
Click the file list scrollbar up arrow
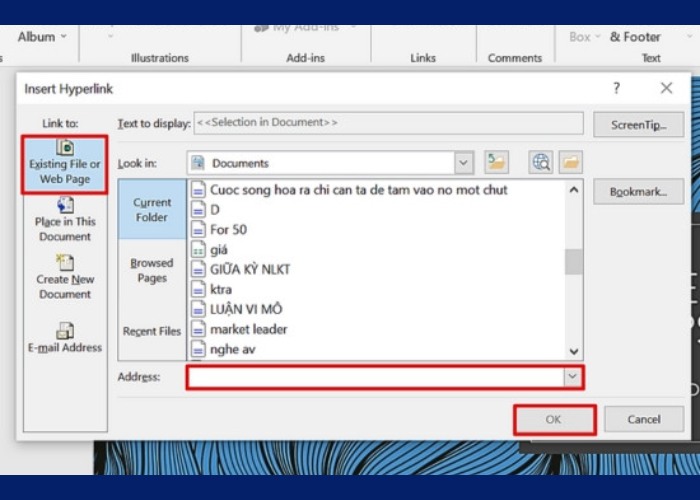point(574,190)
